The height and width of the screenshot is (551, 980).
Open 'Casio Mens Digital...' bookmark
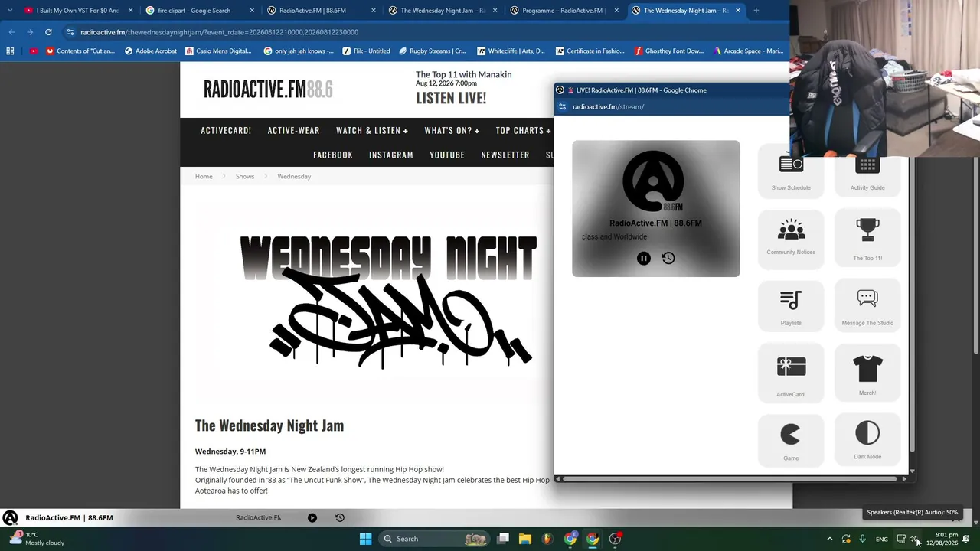coord(217,51)
